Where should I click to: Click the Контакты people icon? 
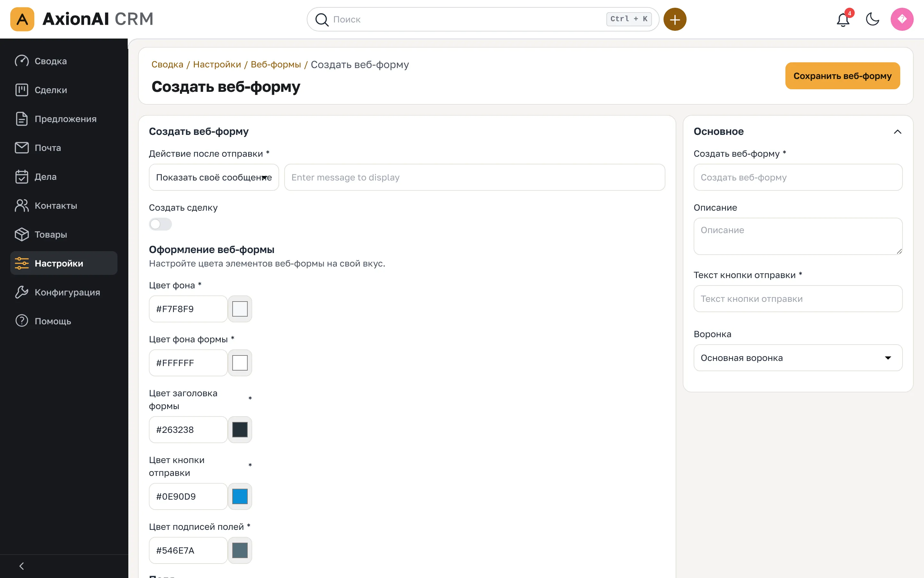click(x=22, y=206)
